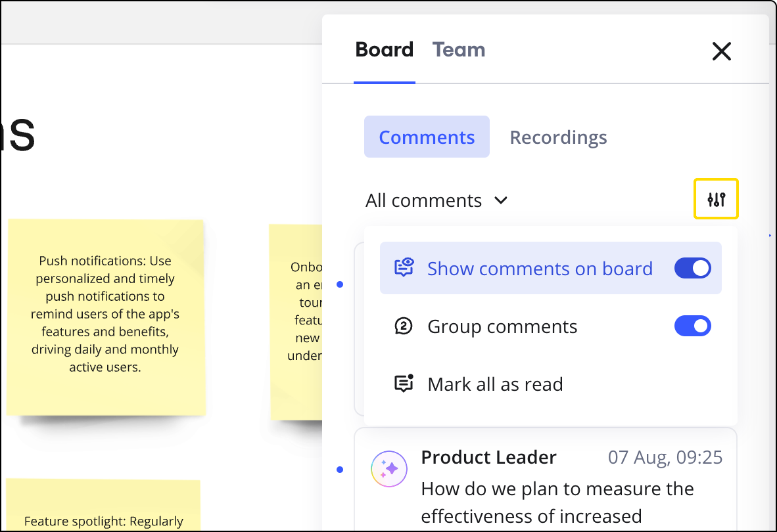
Task: Close the comments side panel
Action: click(x=721, y=51)
